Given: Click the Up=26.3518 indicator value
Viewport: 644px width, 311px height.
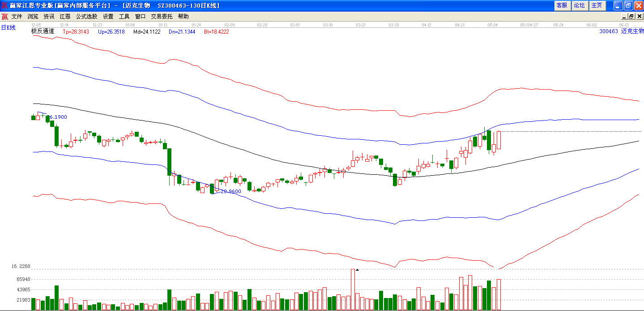Looking at the screenshot, I should [x=111, y=32].
